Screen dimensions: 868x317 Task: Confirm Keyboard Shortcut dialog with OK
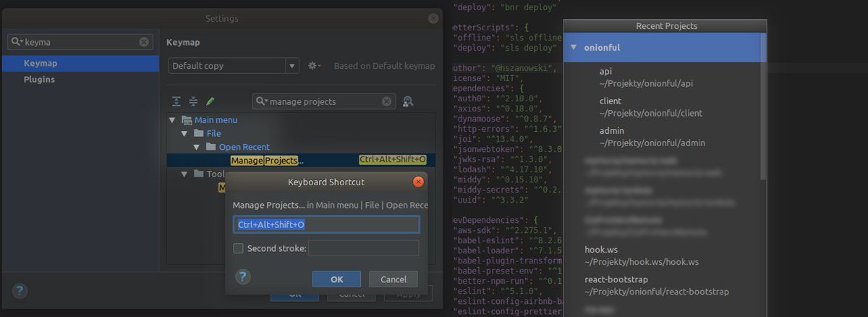pos(336,279)
